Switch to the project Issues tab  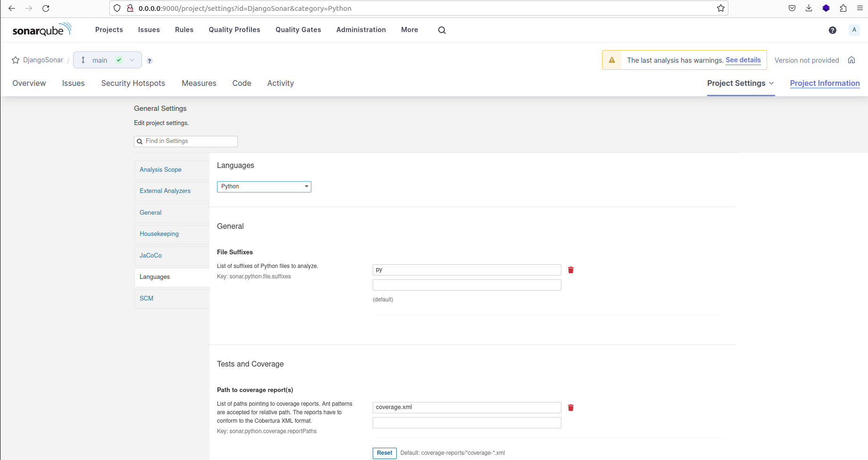pos(73,83)
